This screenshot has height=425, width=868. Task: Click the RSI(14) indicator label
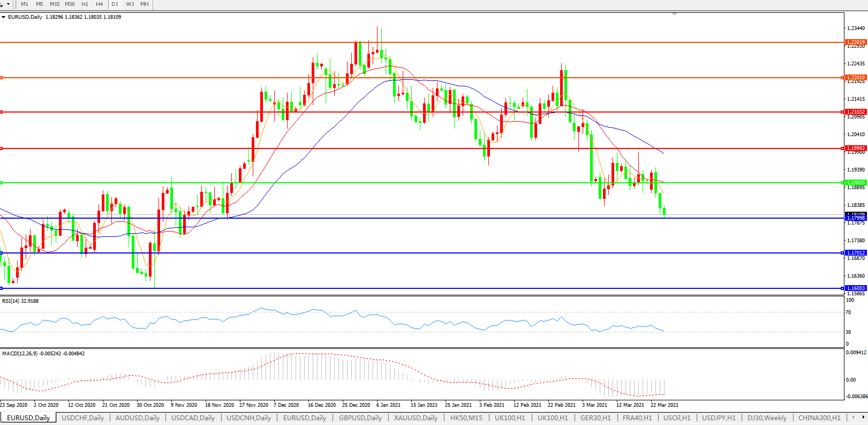click(x=20, y=301)
